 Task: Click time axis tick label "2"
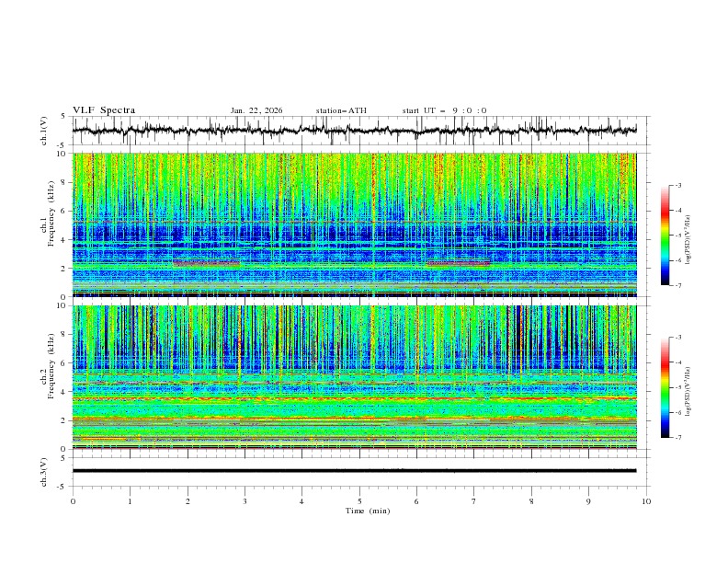(x=188, y=501)
